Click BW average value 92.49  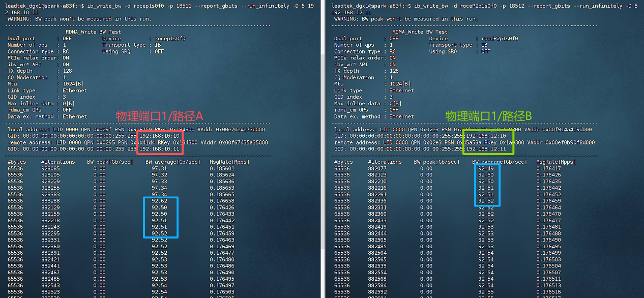coord(486,168)
